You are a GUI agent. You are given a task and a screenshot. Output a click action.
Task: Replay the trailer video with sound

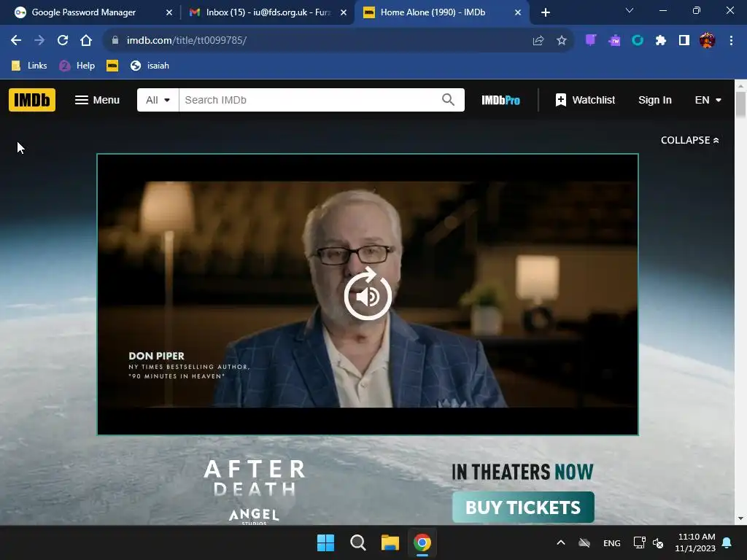click(x=368, y=295)
